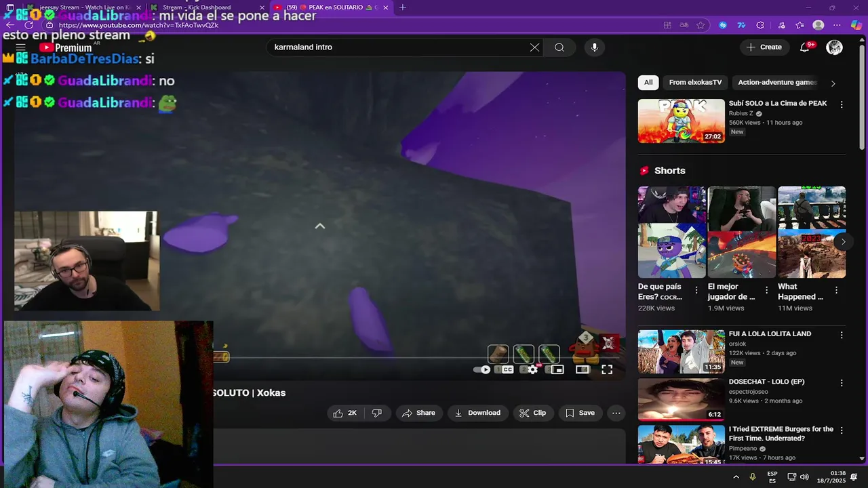The height and width of the screenshot is (488, 868).
Task: Switch player to theater mode
Action: click(582, 369)
